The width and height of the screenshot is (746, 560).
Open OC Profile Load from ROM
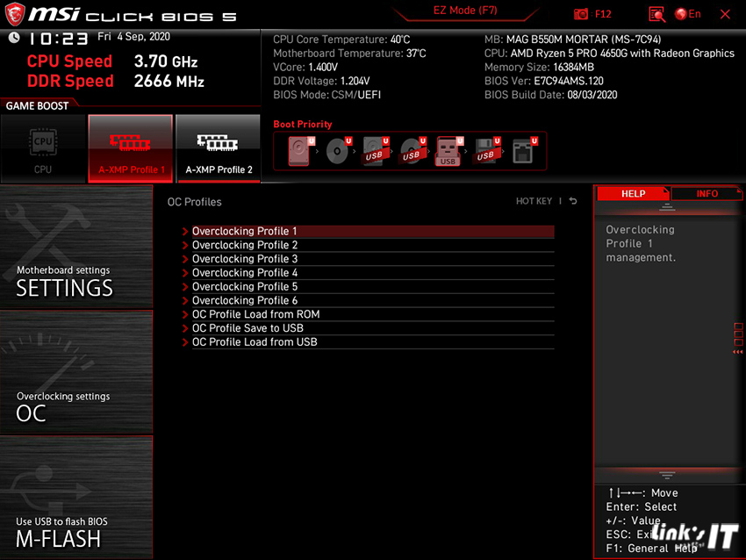point(372,314)
